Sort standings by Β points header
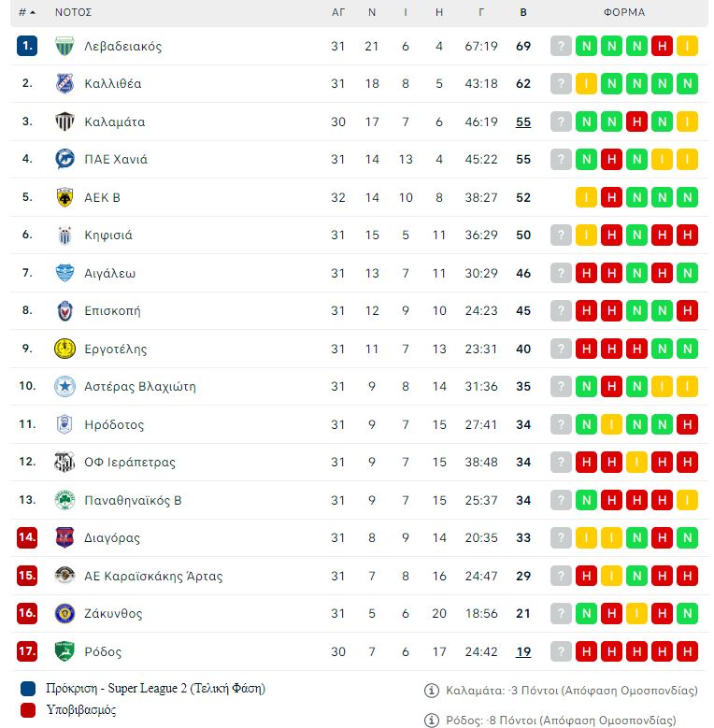 [523, 12]
